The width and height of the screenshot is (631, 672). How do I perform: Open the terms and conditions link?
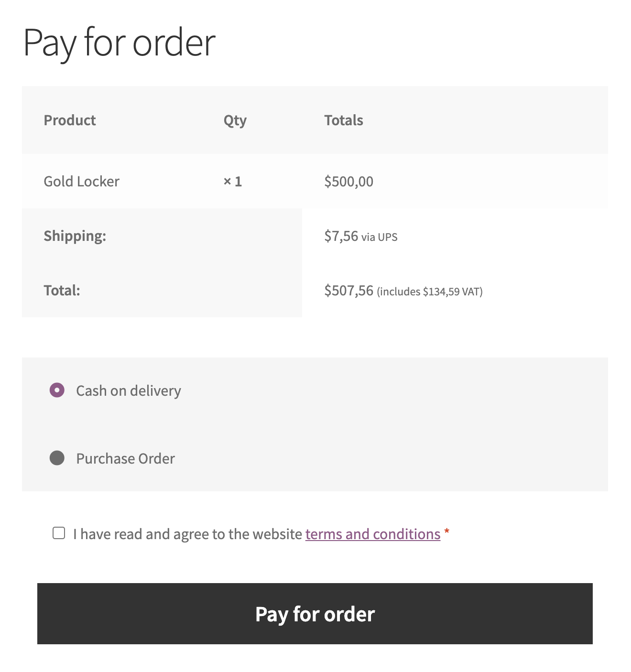[372, 534]
